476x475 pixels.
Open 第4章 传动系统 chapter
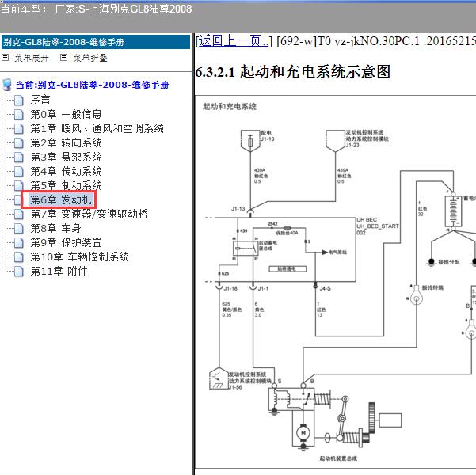pyautogui.click(x=67, y=171)
